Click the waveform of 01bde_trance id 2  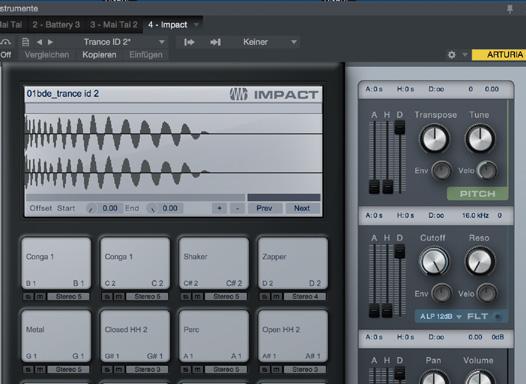point(174,153)
